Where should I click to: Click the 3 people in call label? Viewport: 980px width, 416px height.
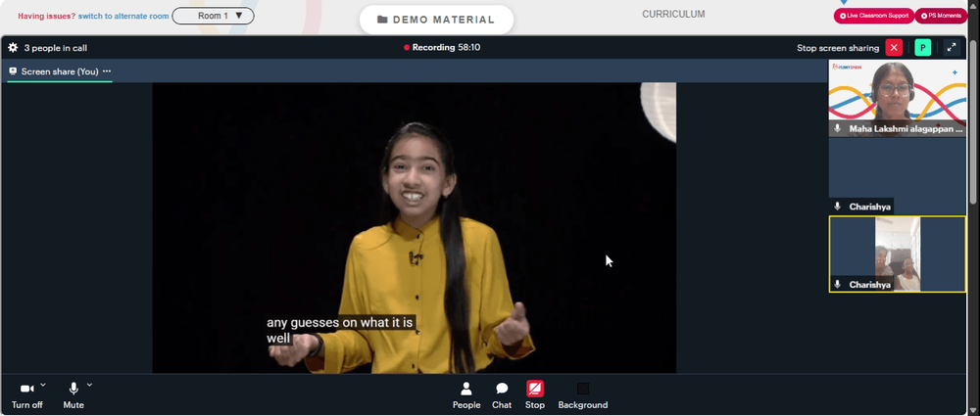click(x=56, y=48)
